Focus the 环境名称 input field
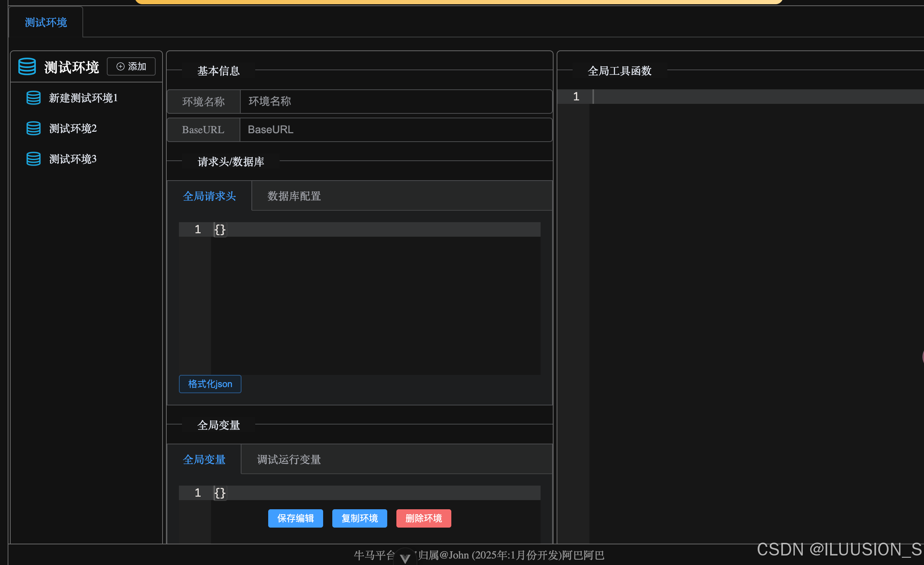924x565 pixels. click(396, 101)
